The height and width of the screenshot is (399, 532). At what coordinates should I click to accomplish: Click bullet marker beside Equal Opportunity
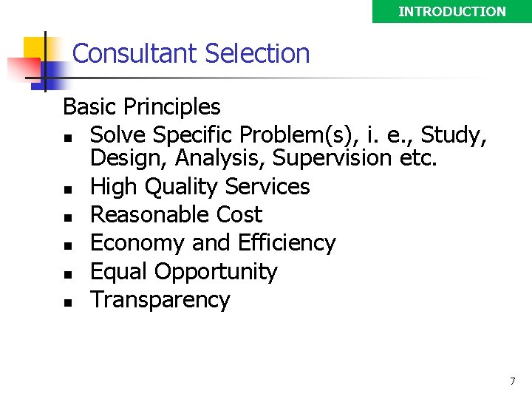coord(68,274)
